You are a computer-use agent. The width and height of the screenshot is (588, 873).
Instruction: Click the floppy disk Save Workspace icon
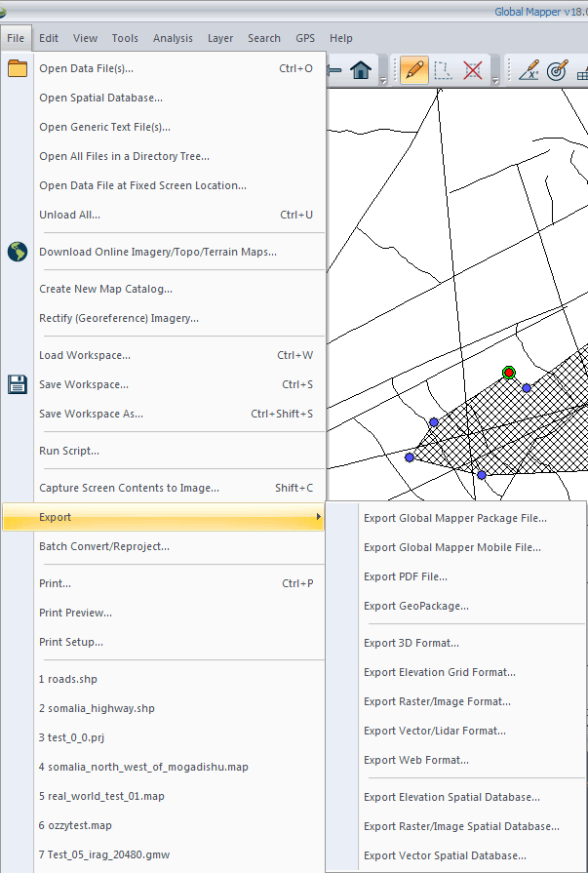pyautogui.click(x=18, y=384)
